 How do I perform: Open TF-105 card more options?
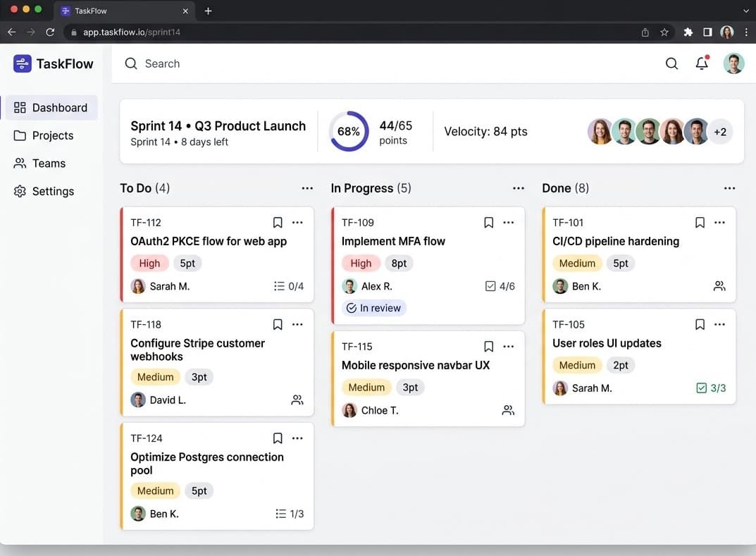click(720, 325)
